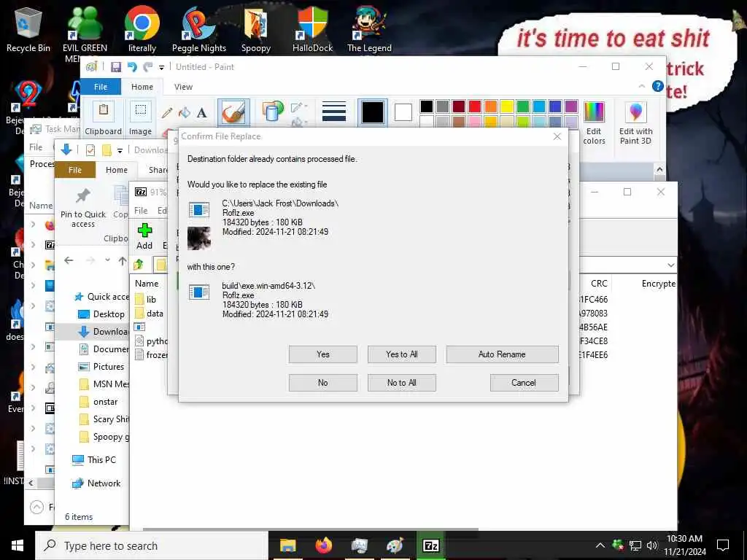Open the Home tab in File Explorer
Screen dimensions: 747x560
117,170
